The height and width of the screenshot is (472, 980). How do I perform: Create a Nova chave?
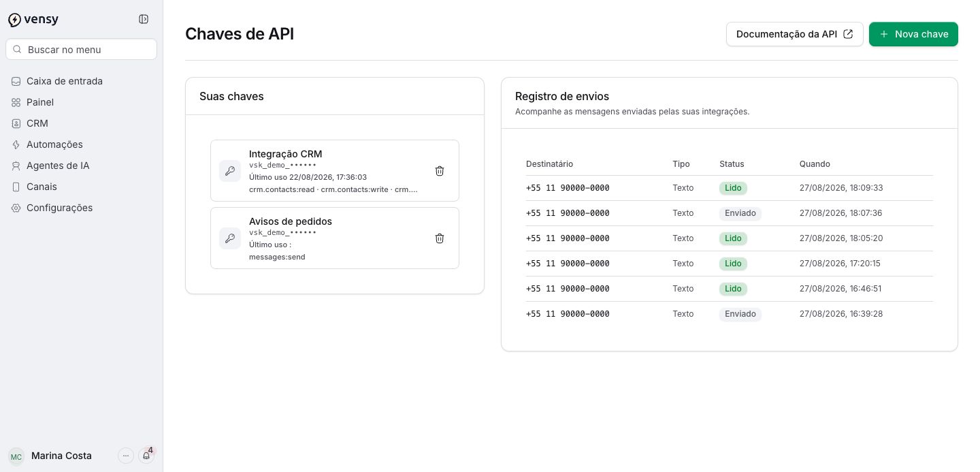coord(913,34)
